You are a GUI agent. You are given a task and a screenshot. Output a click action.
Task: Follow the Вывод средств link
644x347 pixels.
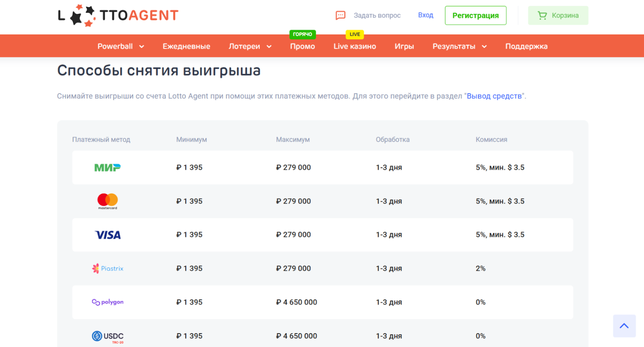click(x=494, y=96)
